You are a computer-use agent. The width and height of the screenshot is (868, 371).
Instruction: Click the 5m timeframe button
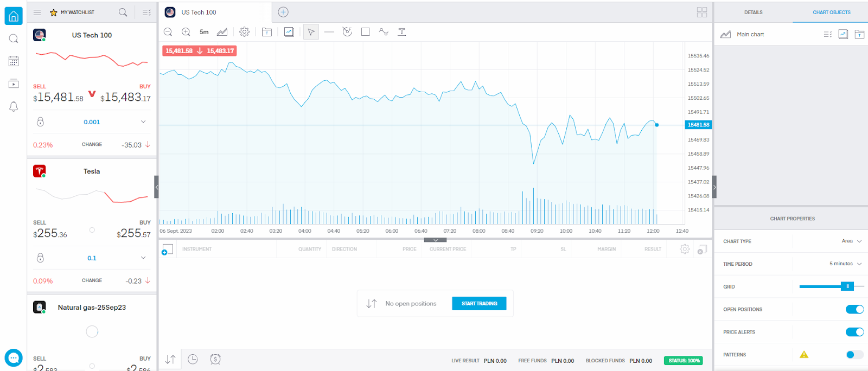tap(204, 32)
